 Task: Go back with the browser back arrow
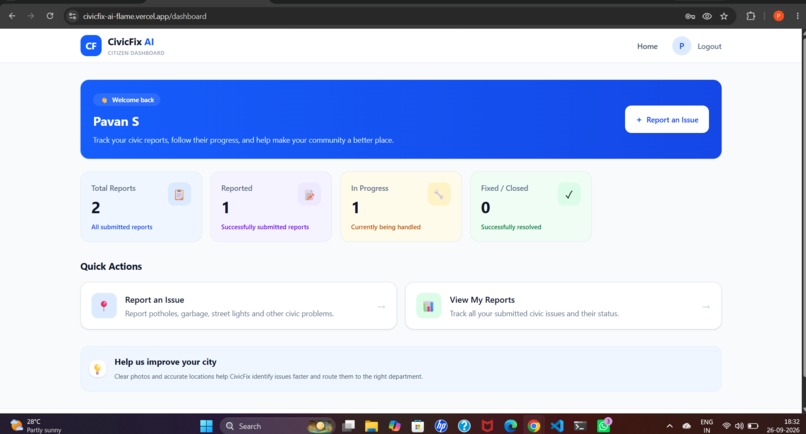point(12,16)
